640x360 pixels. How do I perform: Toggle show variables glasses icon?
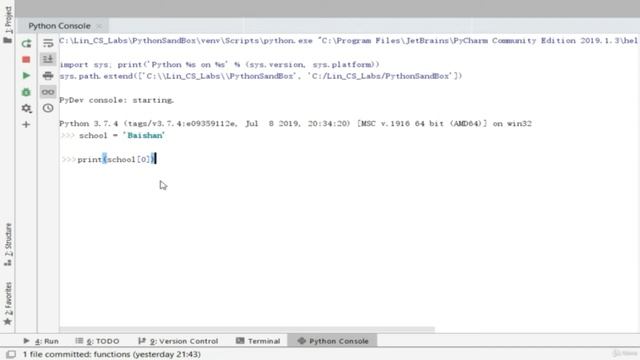point(48,92)
